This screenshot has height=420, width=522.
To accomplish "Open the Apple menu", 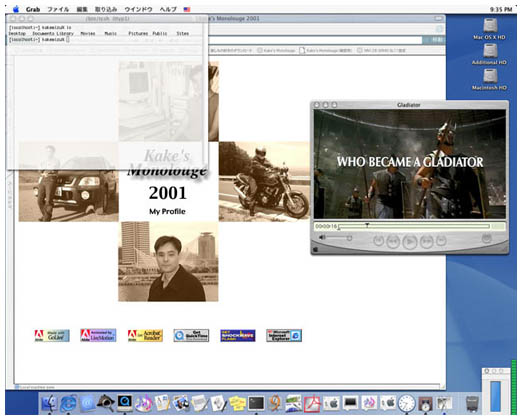I will point(16,9).
